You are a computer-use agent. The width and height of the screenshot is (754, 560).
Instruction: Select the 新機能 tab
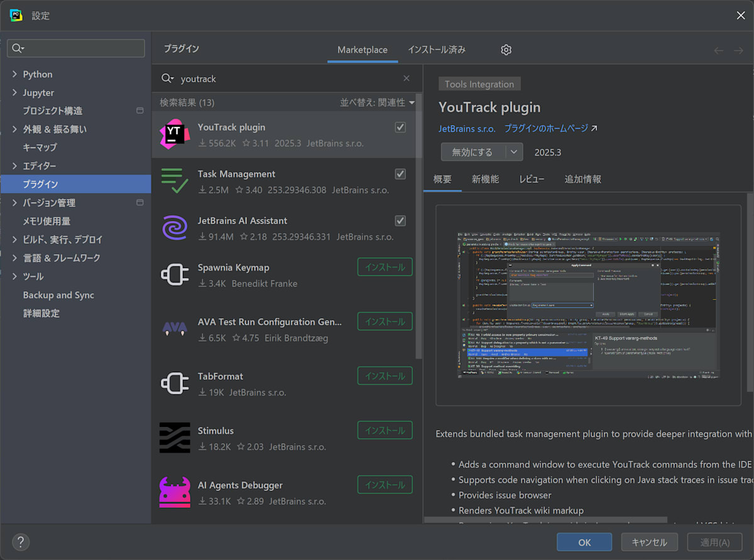point(485,179)
